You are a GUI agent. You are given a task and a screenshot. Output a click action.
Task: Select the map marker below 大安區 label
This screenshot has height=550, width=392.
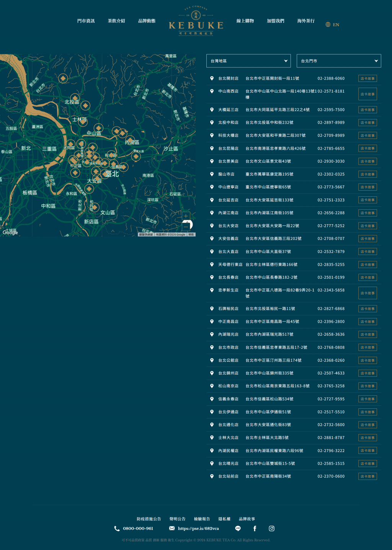90,189
